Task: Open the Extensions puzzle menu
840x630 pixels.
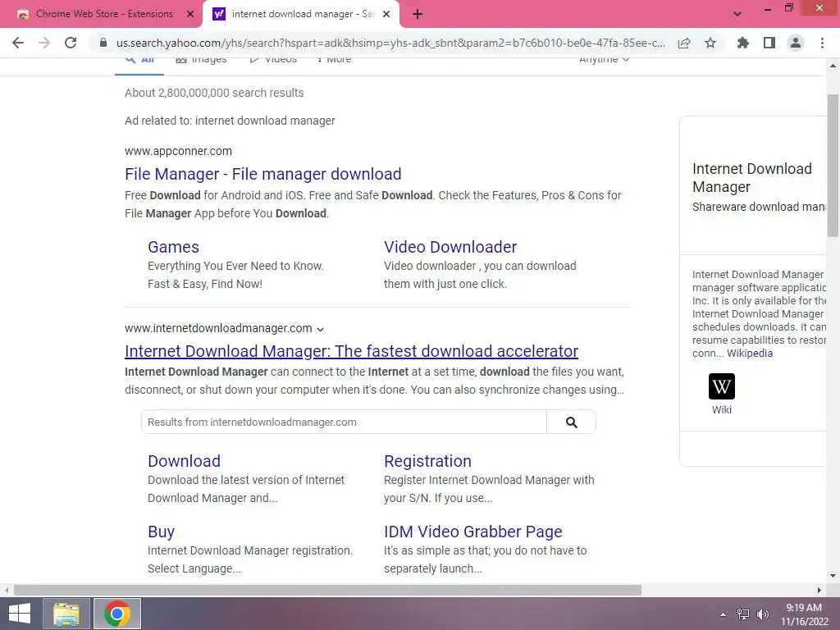Action: 743,43
